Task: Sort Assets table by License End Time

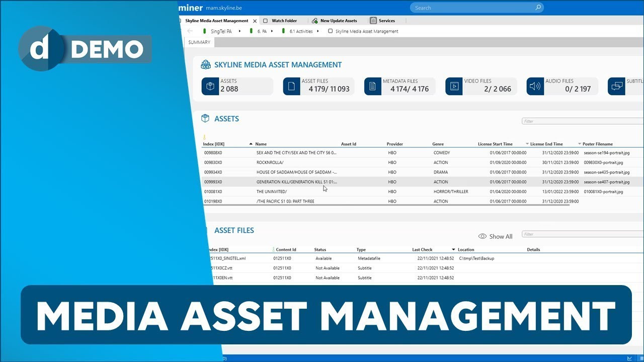Action: (x=546, y=144)
